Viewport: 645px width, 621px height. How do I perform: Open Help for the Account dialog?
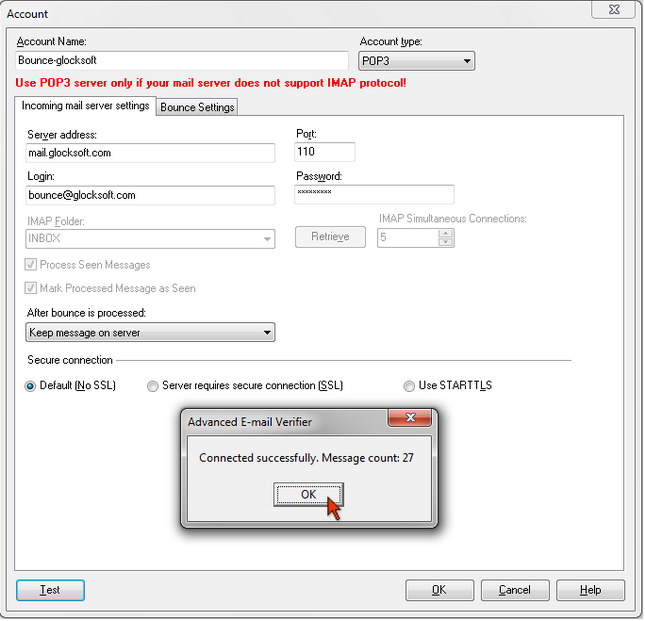tap(591, 591)
